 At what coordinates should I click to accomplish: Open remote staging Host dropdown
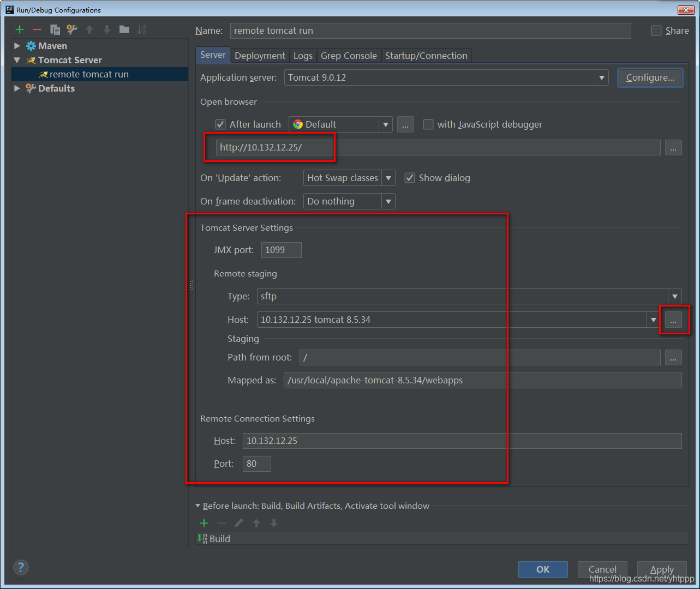[x=653, y=320]
